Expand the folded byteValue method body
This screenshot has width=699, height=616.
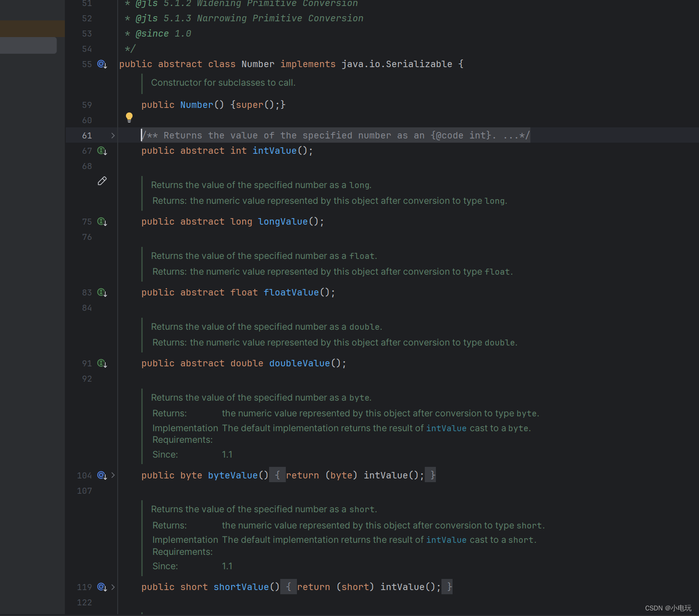(x=113, y=475)
